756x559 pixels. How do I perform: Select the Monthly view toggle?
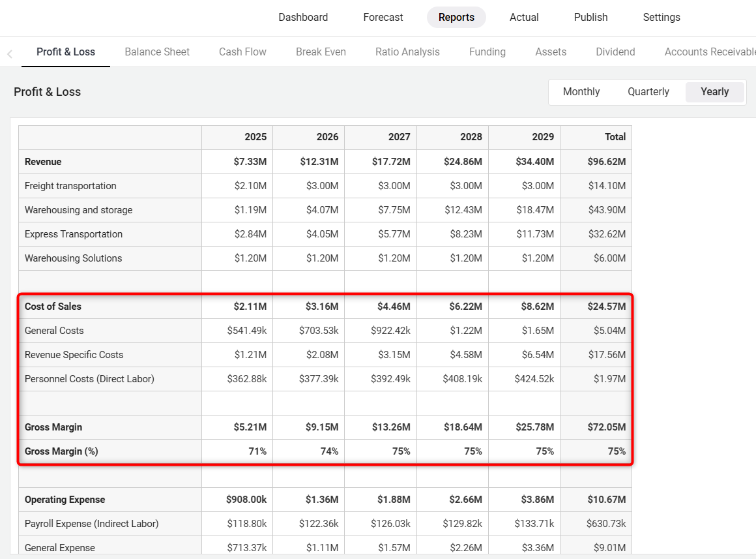(x=581, y=92)
